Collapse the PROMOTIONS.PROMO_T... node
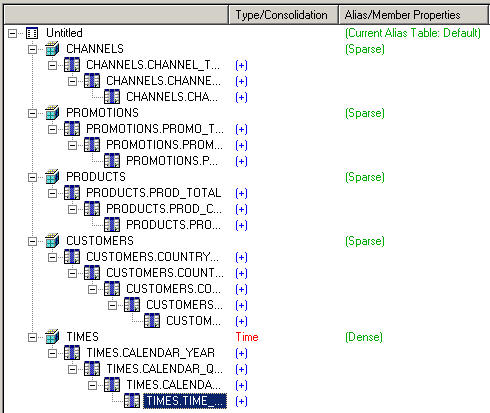 (52, 129)
